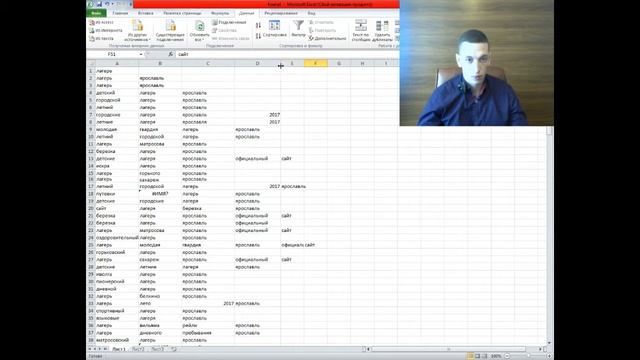Toggle the Filter funnel button
This screenshot has height=360, width=640.
(x=298, y=29)
